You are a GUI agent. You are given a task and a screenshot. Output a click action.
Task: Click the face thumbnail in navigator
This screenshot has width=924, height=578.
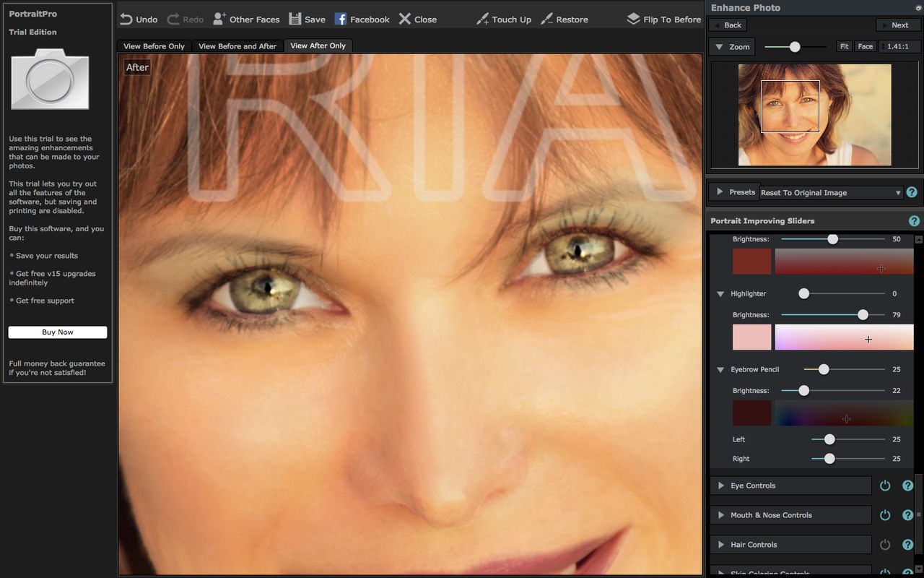814,115
